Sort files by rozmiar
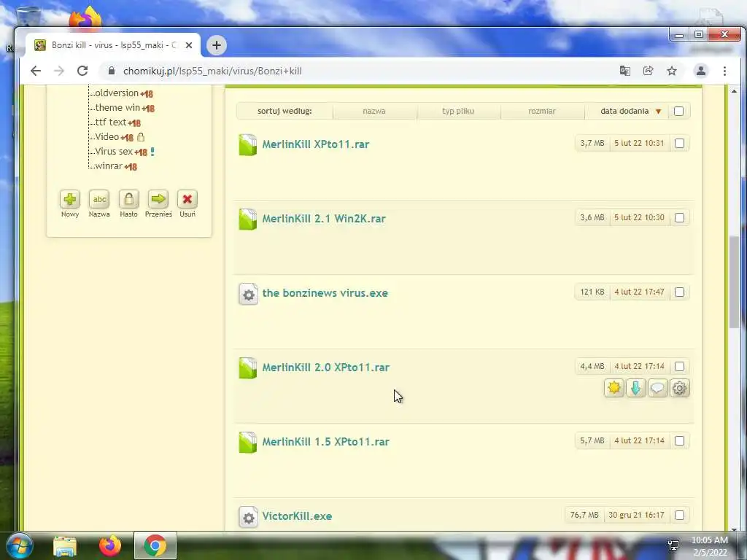The height and width of the screenshot is (560, 747). (542, 111)
